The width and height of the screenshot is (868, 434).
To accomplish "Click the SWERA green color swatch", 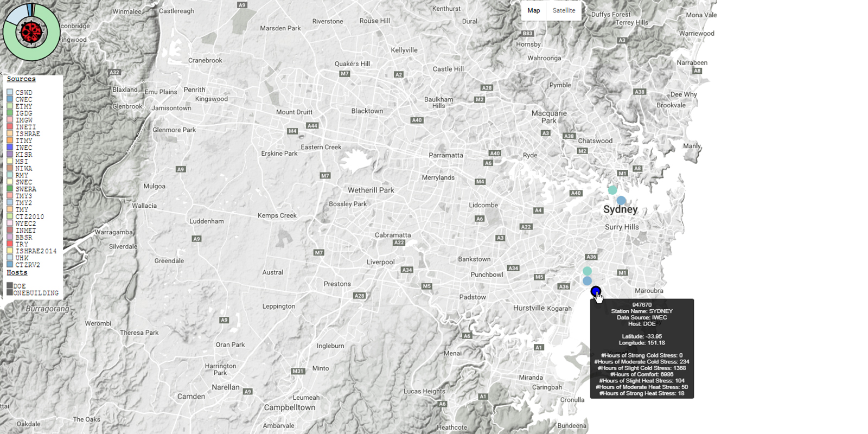I will [x=10, y=189].
